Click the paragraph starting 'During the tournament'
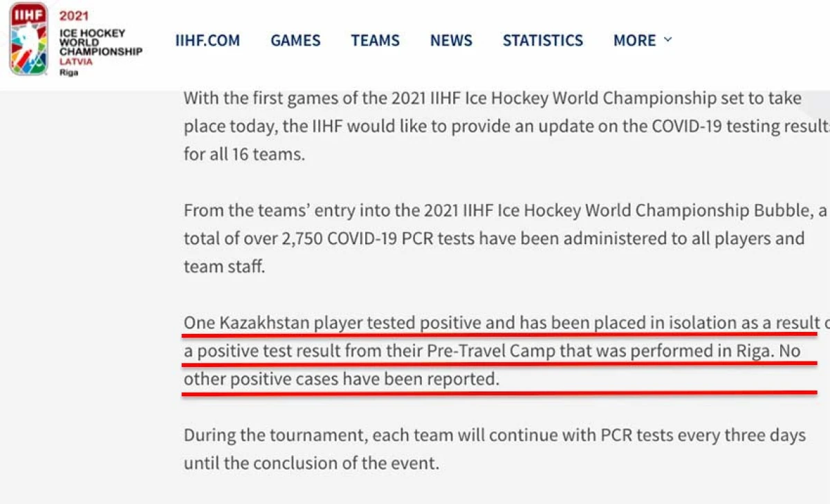Image resolution: width=830 pixels, height=504 pixels. click(494, 449)
